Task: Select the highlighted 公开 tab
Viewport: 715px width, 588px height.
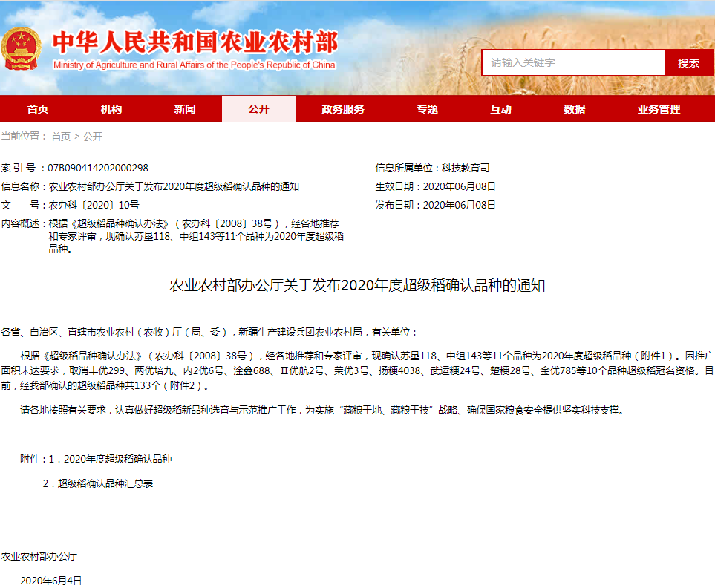Action: 258,109
